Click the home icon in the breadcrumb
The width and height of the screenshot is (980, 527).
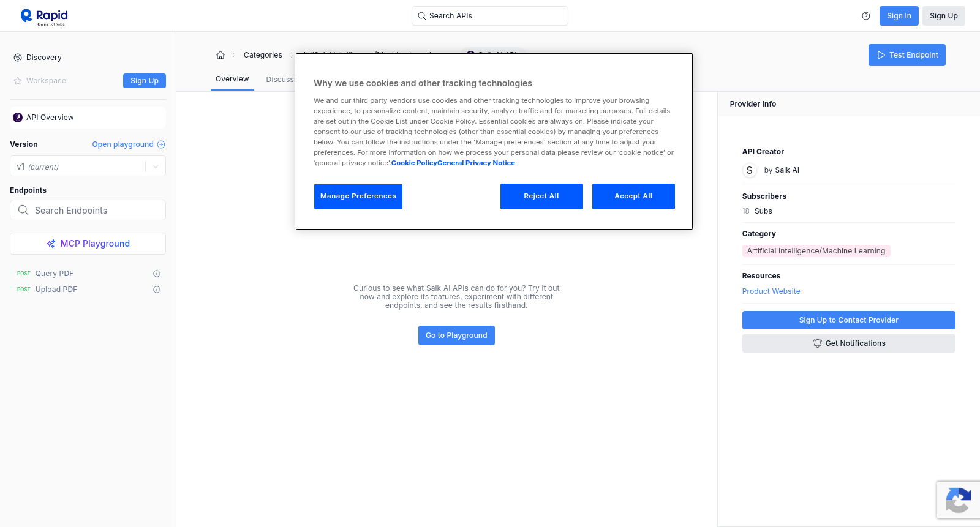221,55
